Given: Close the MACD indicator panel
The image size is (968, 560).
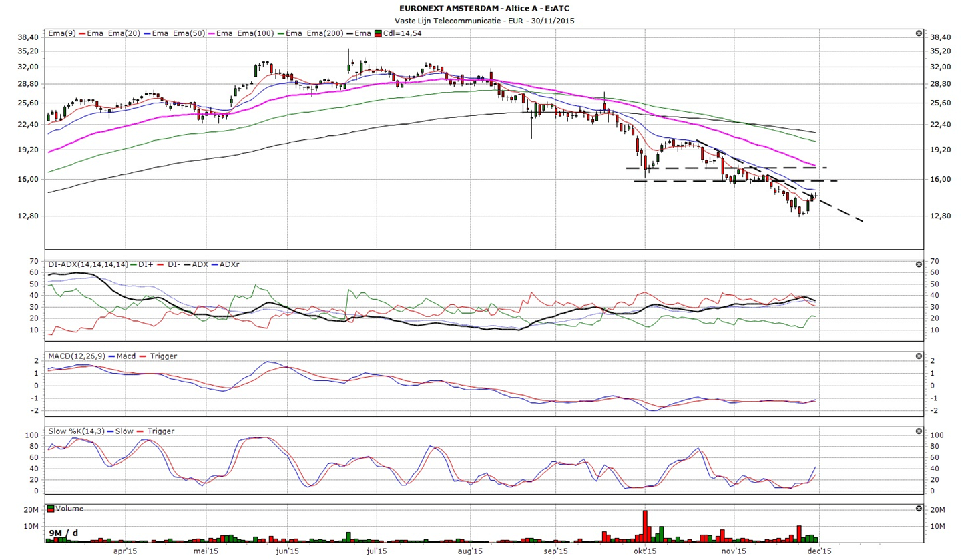Looking at the screenshot, I should pyautogui.click(x=919, y=356).
